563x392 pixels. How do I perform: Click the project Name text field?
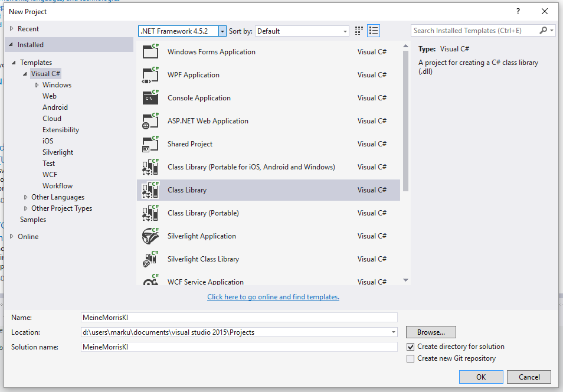tap(239, 318)
